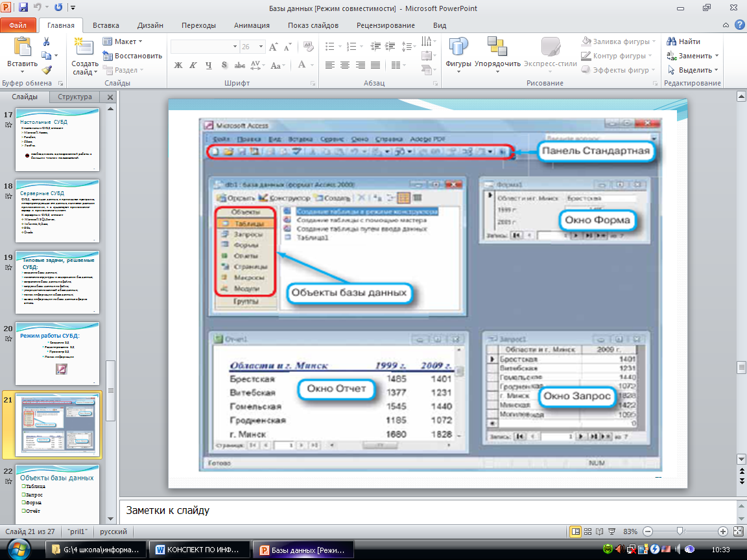
Task: Click the zoom in plus button
Action: pyautogui.click(x=723, y=531)
